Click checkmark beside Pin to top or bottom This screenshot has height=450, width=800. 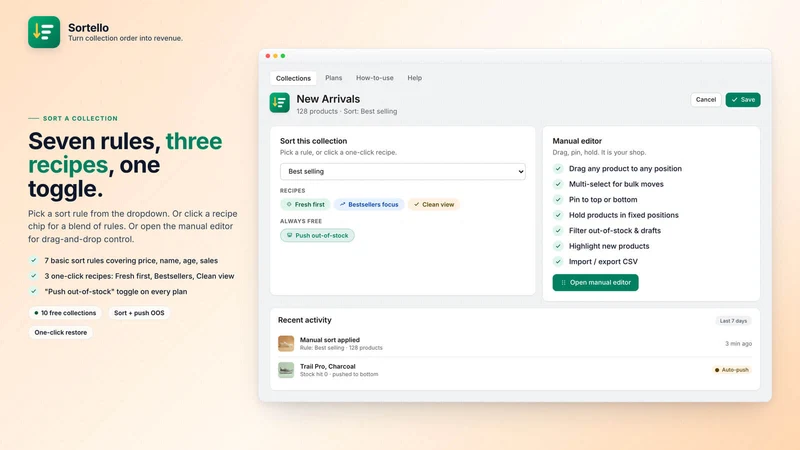[x=558, y=199]
